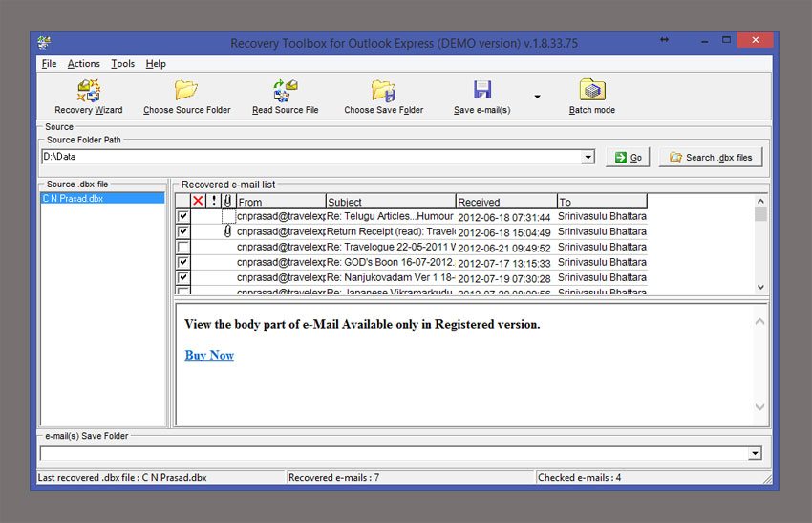Select the 2012-06-18 15:04:49 received cell

click(x=506, y=232)
